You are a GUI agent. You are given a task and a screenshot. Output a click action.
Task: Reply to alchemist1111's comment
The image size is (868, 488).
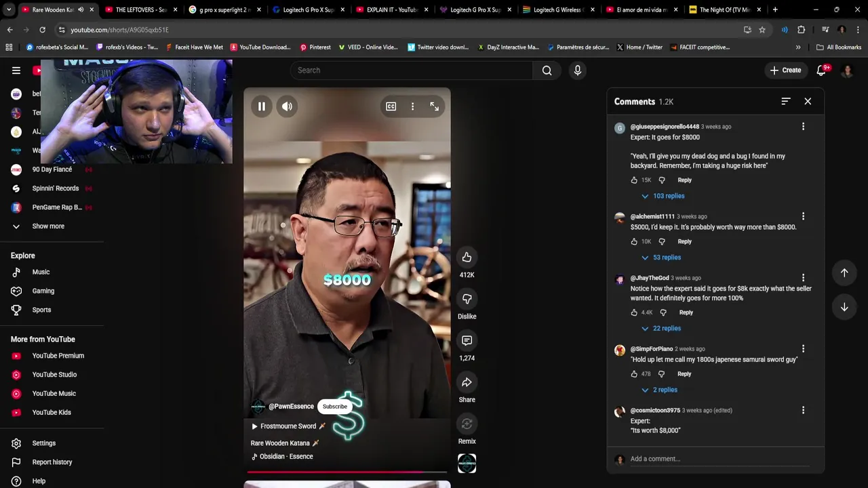click(x=684, y=242)
